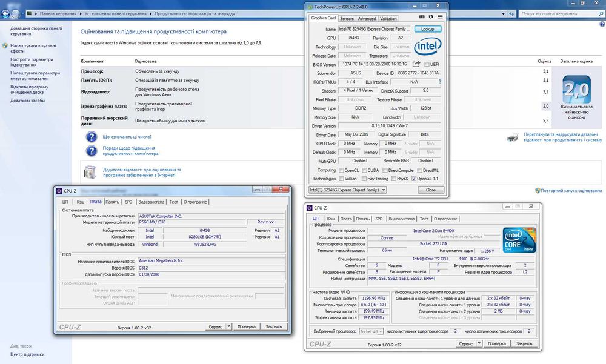The image size is (606, 364).
Task: Click the Intel logo in GPU-Z
Action: tap(428, 47)
